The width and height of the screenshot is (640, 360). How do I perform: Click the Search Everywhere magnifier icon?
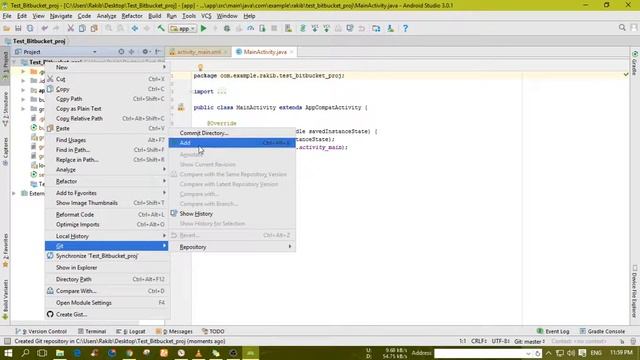coord(622,28)
